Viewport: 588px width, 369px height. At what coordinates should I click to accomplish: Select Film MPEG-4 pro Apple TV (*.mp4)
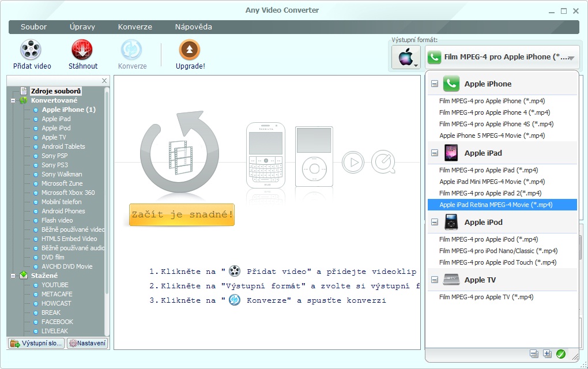tap(486, 297)
